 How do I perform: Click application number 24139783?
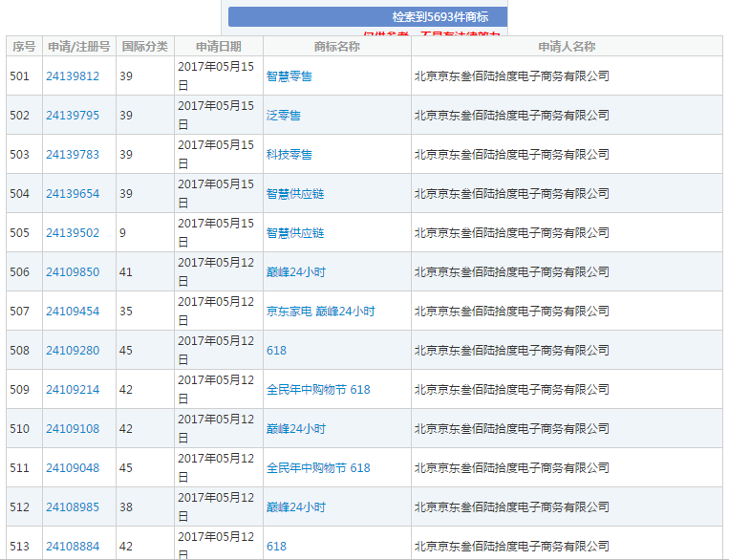click(x=73, y=155)
